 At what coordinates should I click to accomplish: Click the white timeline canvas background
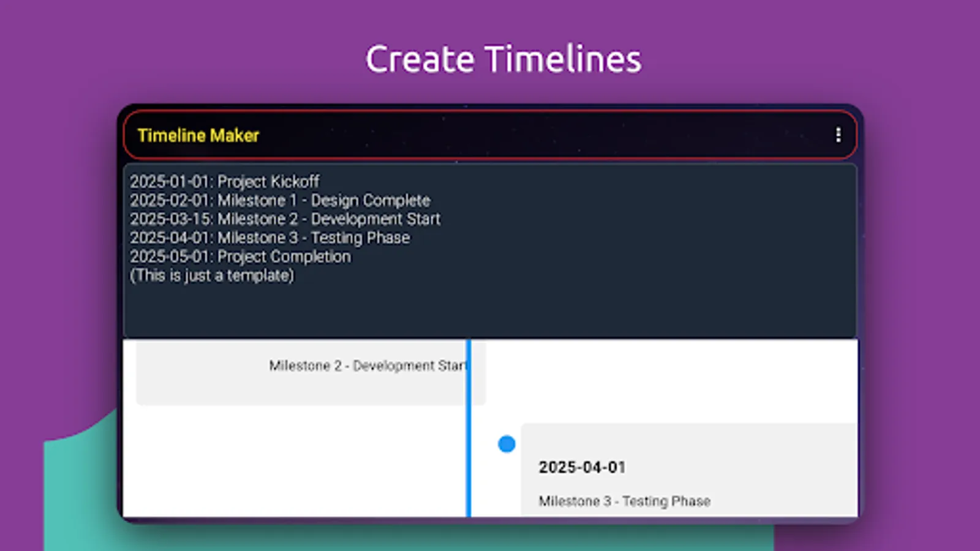(276, 459)
